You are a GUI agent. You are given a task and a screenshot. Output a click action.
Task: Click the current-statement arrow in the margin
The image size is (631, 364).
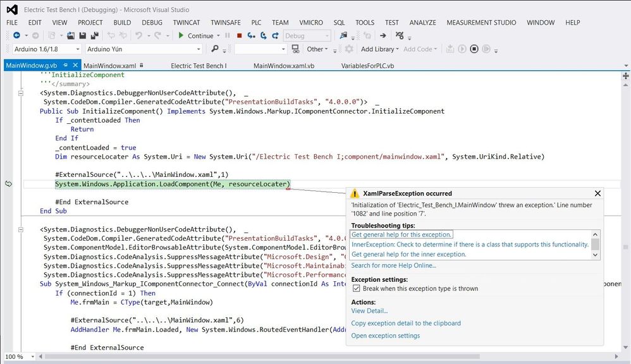click(8, 184)
